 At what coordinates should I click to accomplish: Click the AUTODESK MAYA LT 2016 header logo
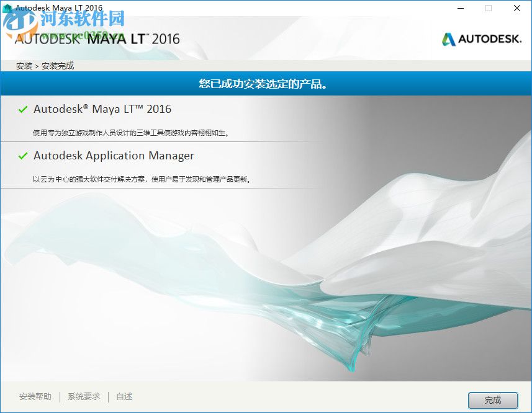(x=96, y=38)
